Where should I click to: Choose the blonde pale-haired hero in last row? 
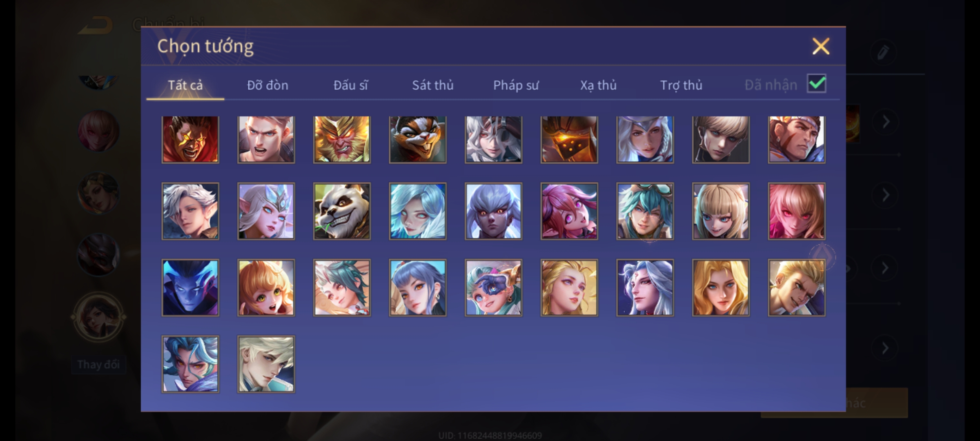pos(266,364)
